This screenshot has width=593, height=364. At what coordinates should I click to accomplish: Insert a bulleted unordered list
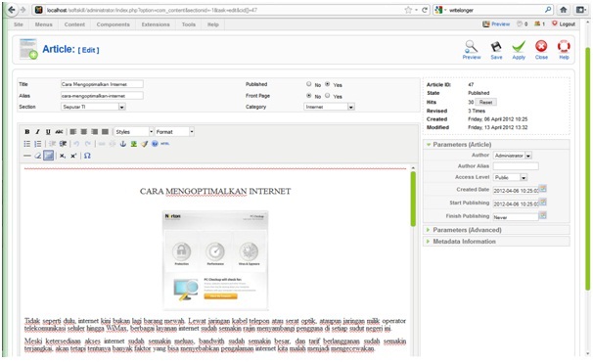click(26, 144)
